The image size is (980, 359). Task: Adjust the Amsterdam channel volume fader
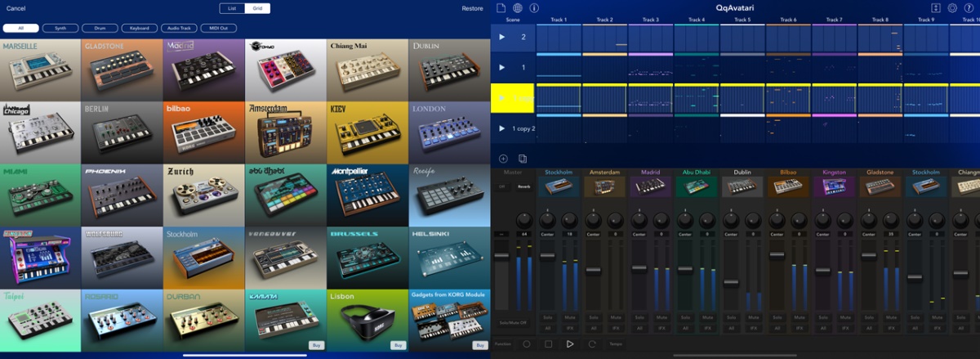(x=593, y=271)
